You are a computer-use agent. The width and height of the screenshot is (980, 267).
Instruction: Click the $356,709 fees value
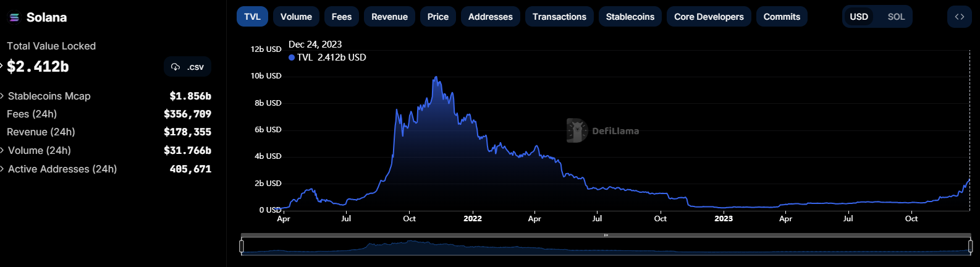point(187,114)
